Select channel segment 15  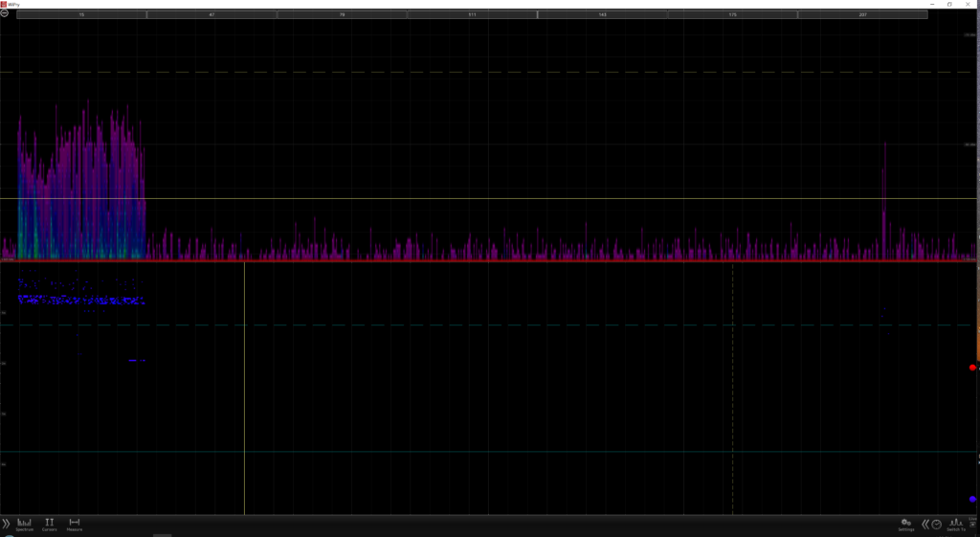pos(81,14)
